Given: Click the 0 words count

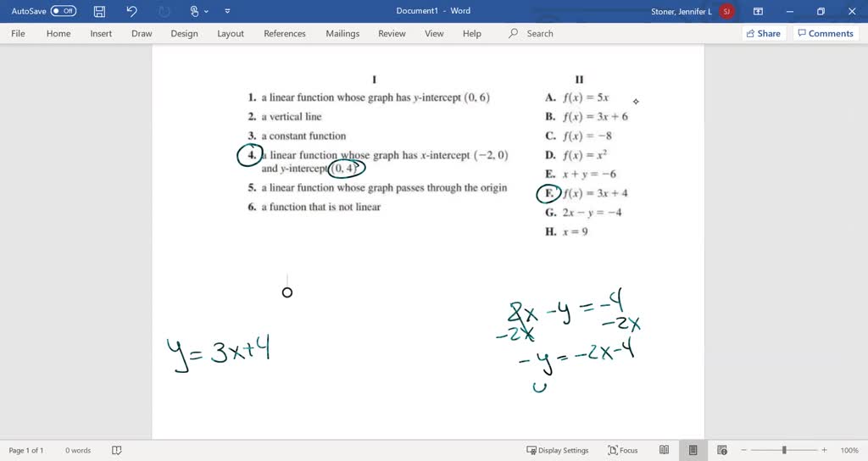Looking at the screenshot, I should point(78,451).
